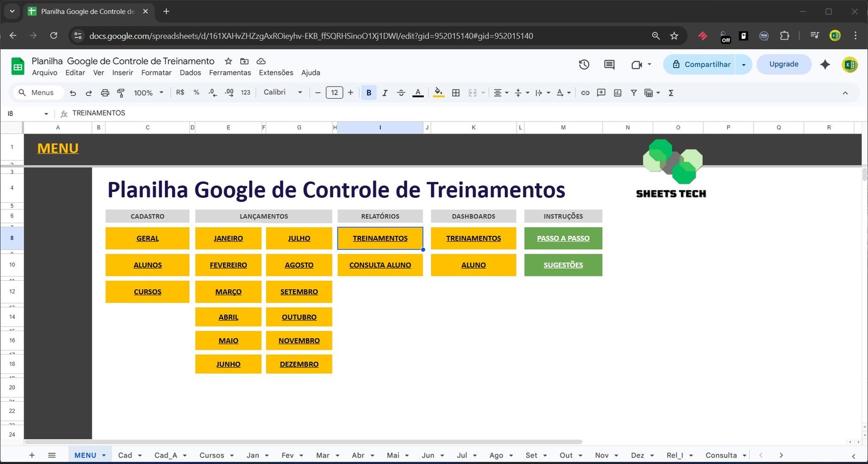Toggle bold formatting

click(369, 93)
